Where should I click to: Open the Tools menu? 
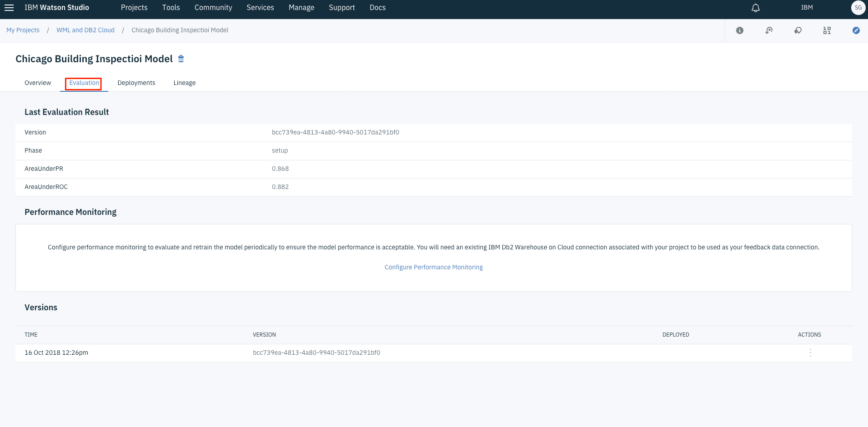click(x=171, y=8)
